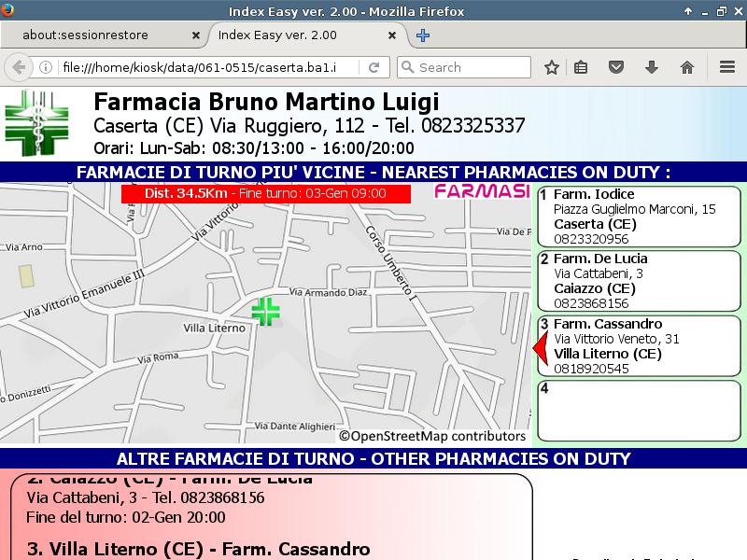Open a new tab with plus button
Screen dimensions: 747x560
423,35
